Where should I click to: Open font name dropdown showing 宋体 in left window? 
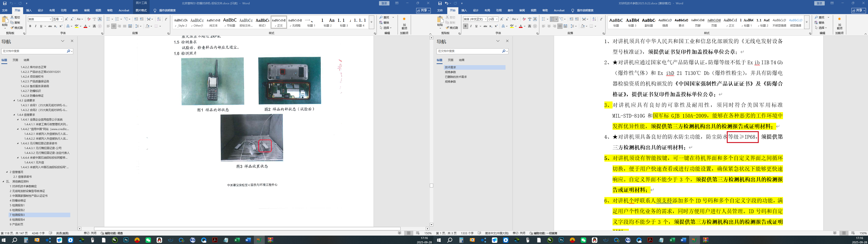[x=51, y=19]
